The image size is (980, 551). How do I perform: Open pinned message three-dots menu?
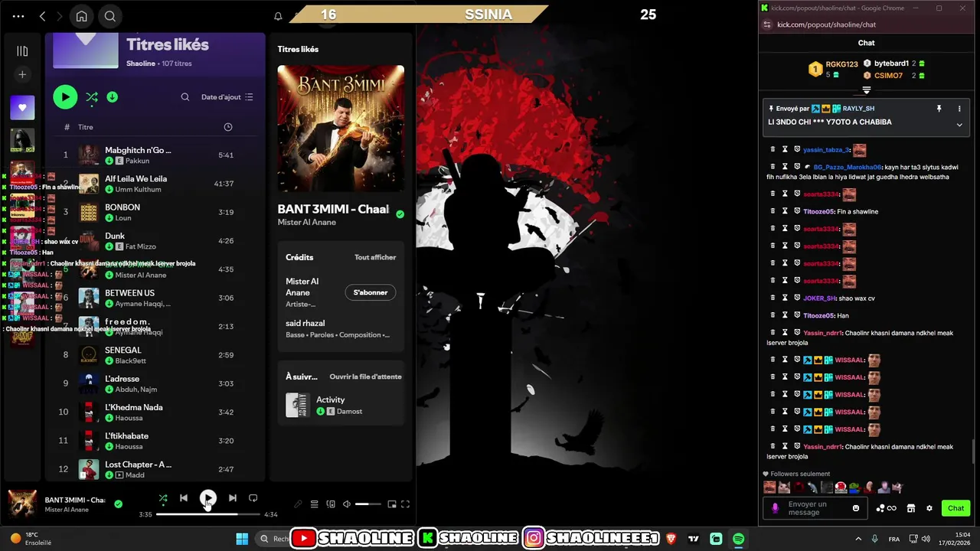959,109
